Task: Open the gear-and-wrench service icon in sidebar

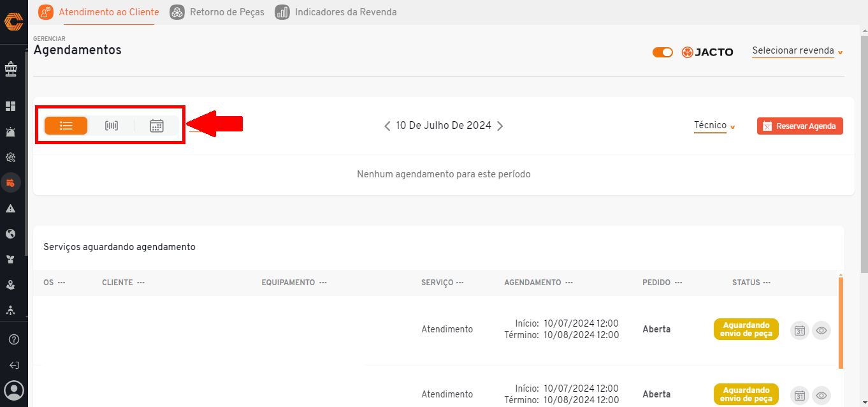Action: click(10, 158)
